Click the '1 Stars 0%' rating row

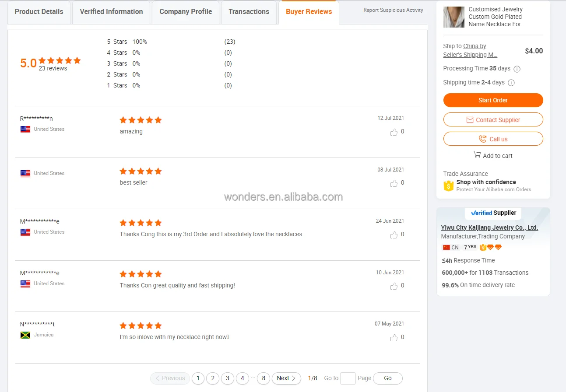pyautogui.click(x=169, y=86)
